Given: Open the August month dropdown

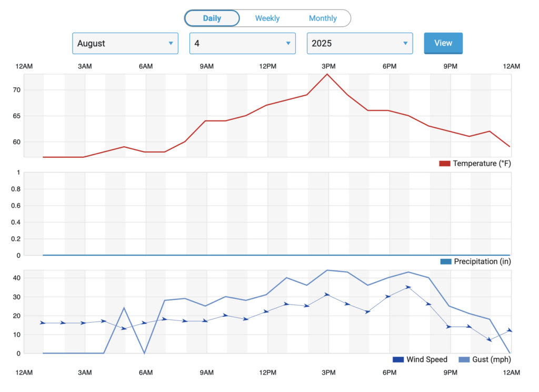Looking at the screenshot, I should click(x=125, y=43).
